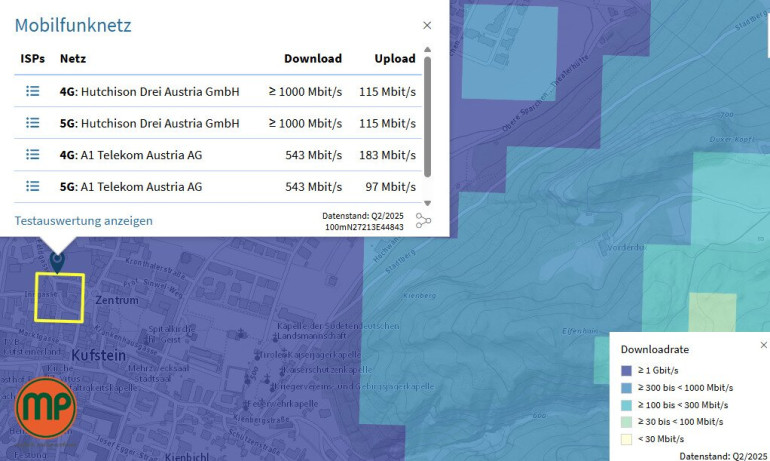Screen dimensions: 770x461
Task: Open Testauswertung anzeigen link
Action: [x=83, y=221]
